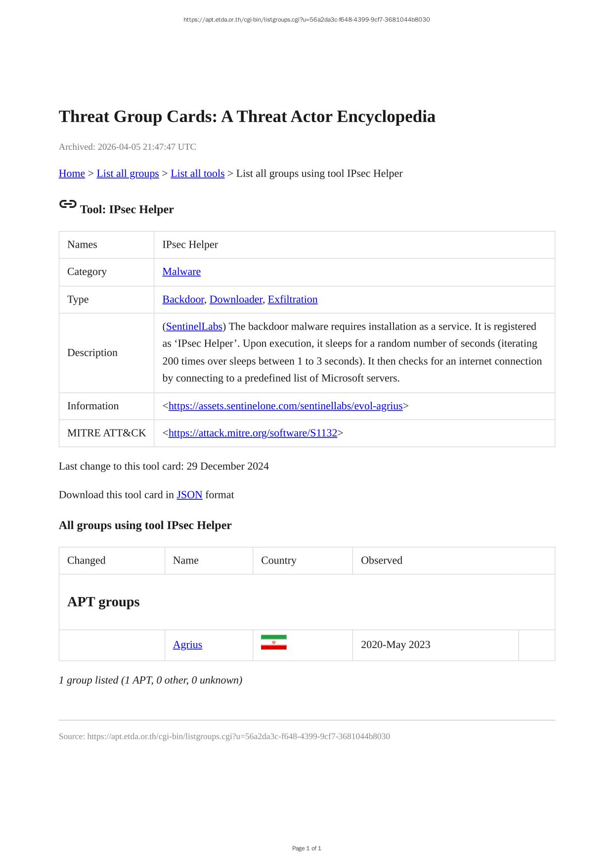Viewport: 614px width, 868px height.
Task: Click the chain link icon beside Tool heading
Action: tap(68, 204)
